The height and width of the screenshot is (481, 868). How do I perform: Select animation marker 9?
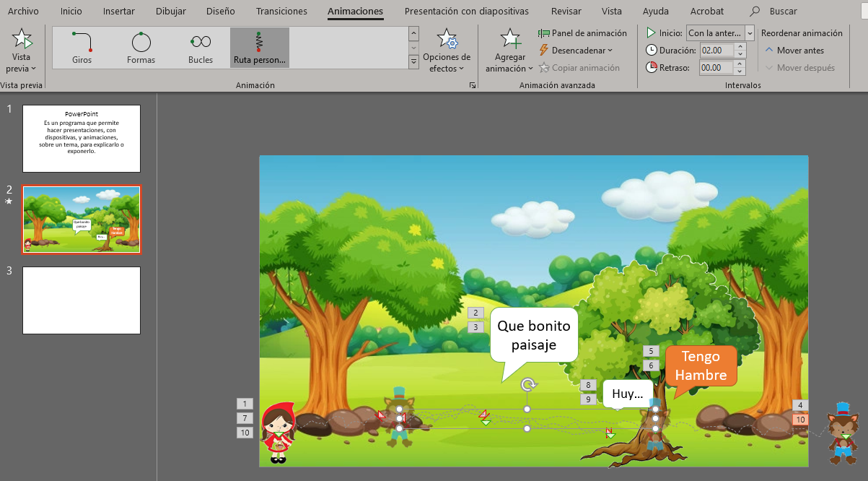point(589,399)
